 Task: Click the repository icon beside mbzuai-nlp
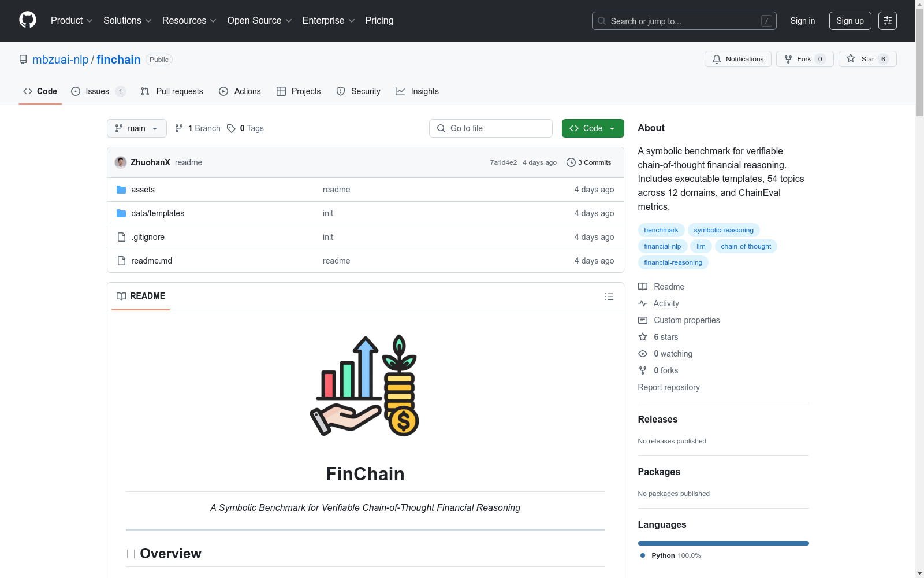pos(23,60)
